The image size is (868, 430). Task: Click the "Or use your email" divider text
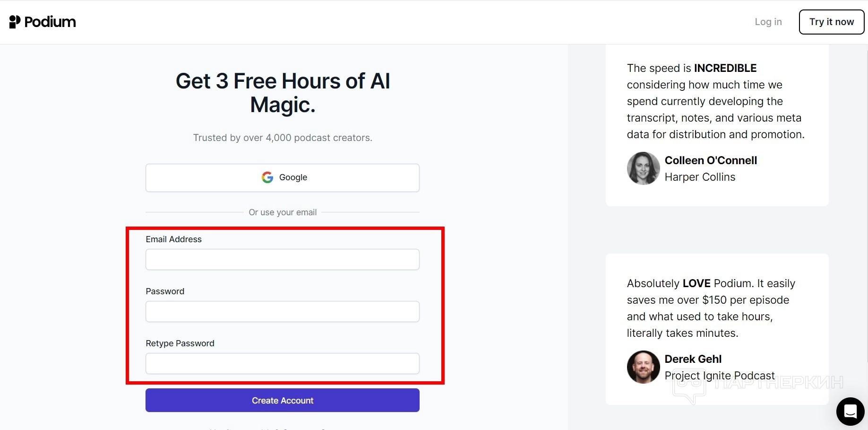[283, 212]
